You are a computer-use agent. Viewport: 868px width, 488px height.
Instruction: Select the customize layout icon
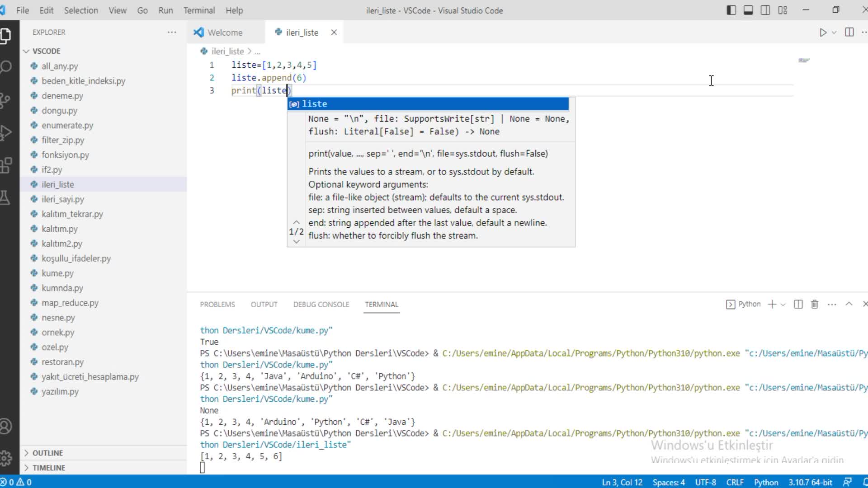784,10
